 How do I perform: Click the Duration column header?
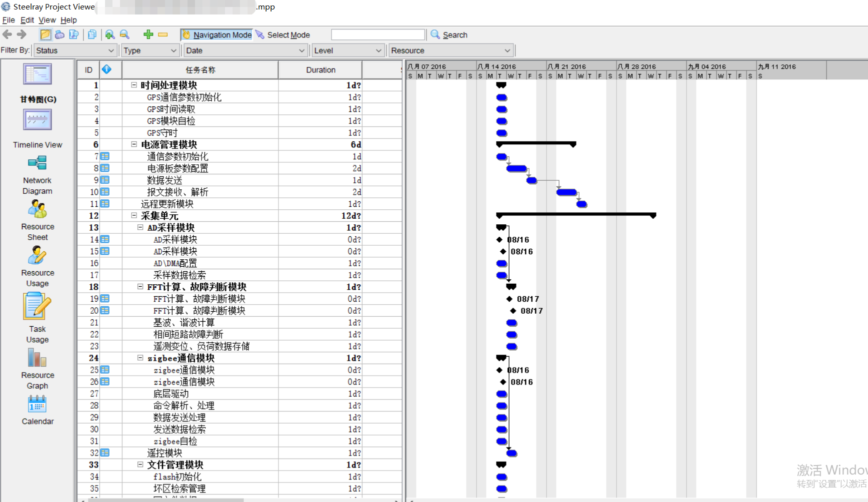click(320, 70)
